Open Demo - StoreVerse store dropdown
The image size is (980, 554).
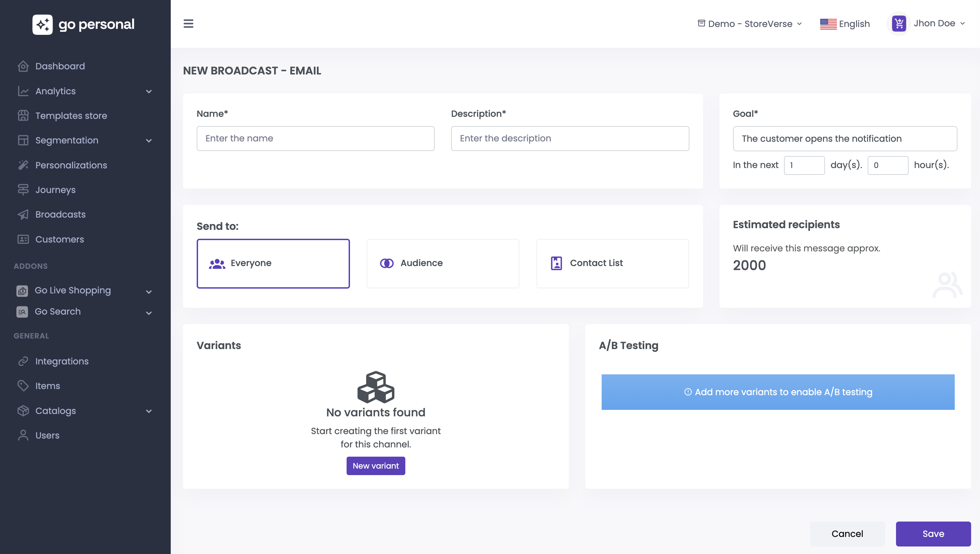(750, 24)
